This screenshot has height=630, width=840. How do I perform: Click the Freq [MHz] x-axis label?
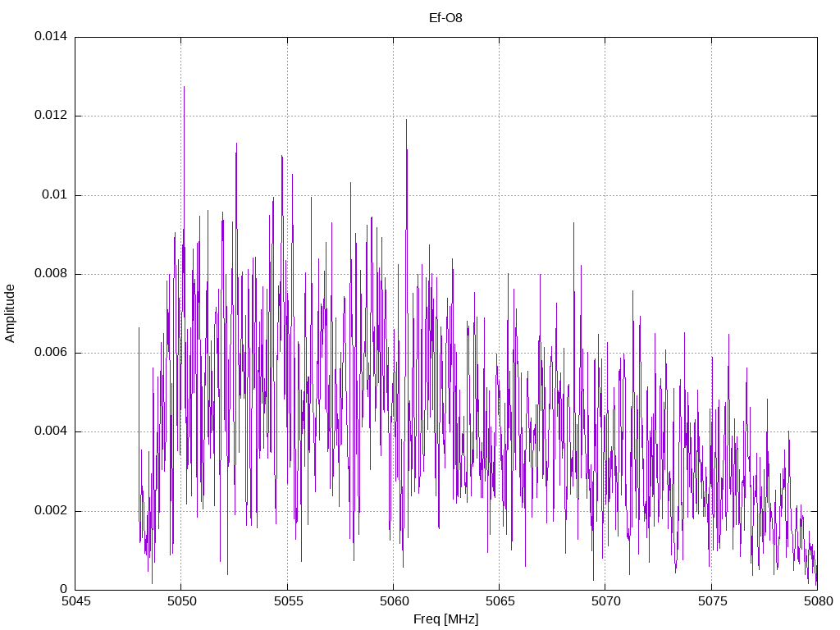click(x=445, y=619)
